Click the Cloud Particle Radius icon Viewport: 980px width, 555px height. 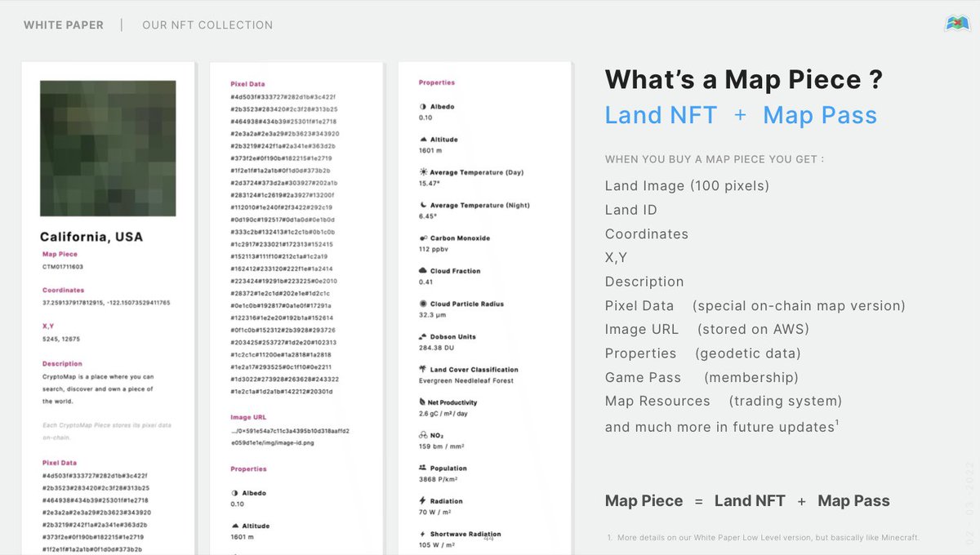tap(422, 304)
